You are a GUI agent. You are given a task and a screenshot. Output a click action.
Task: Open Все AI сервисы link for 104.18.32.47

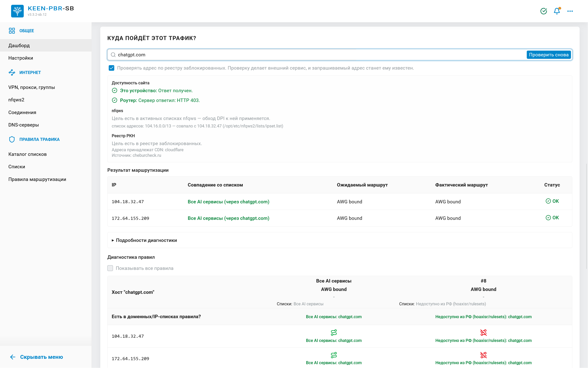tap(228, 202)
